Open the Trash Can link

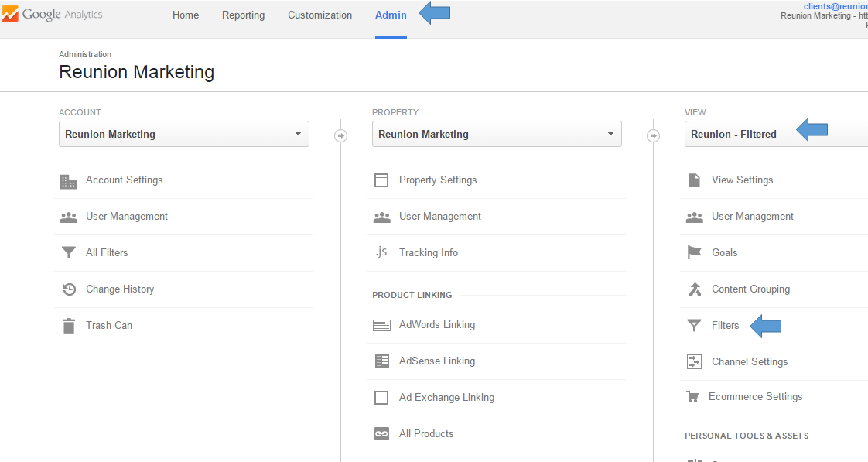tap(109, 325)
